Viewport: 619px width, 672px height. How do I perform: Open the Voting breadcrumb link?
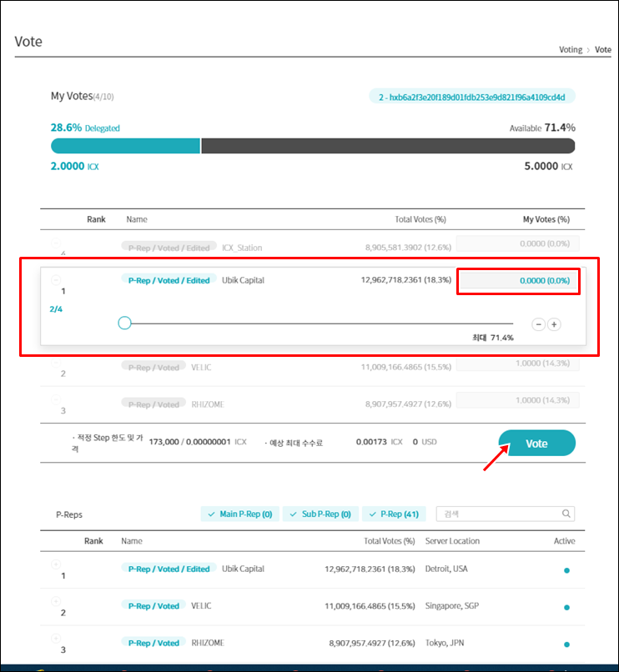coord(571,50)
